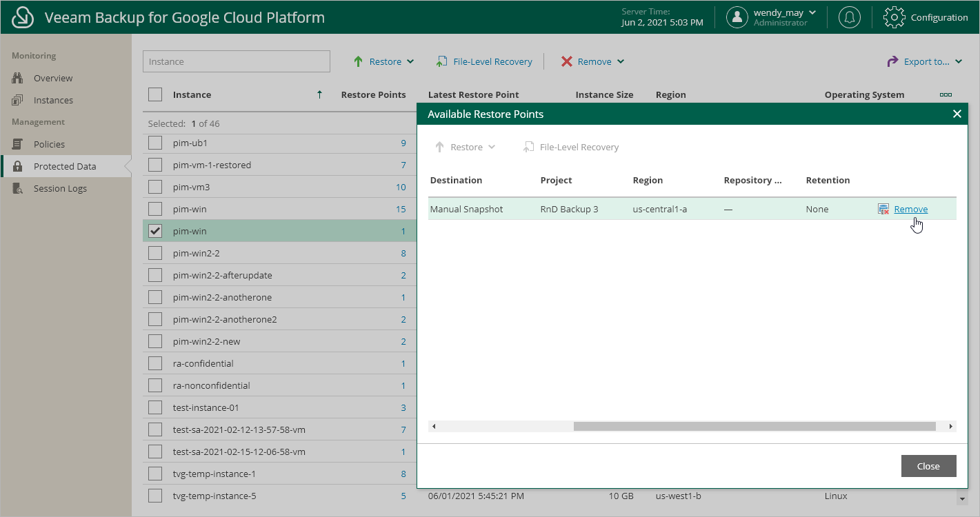Click the Retention column header
This screenshot has width=980, height=517.
click(828, 180)
